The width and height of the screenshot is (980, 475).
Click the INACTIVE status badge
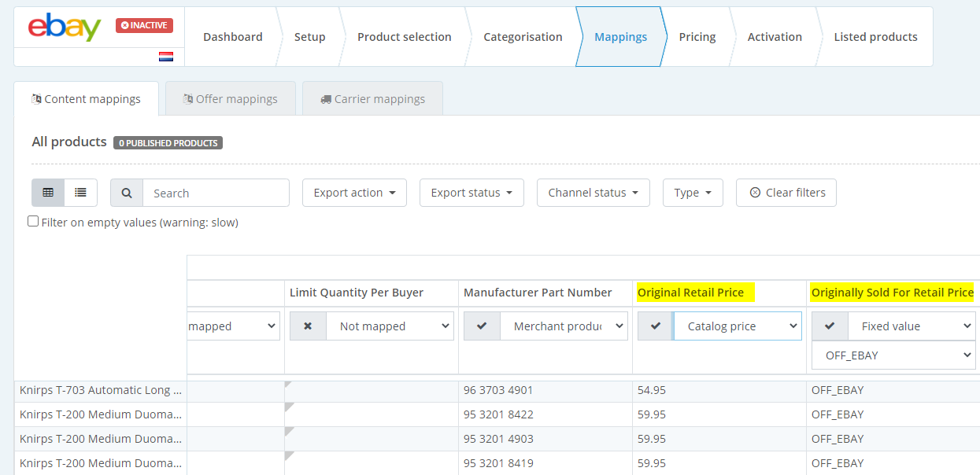tap(144, 25)
